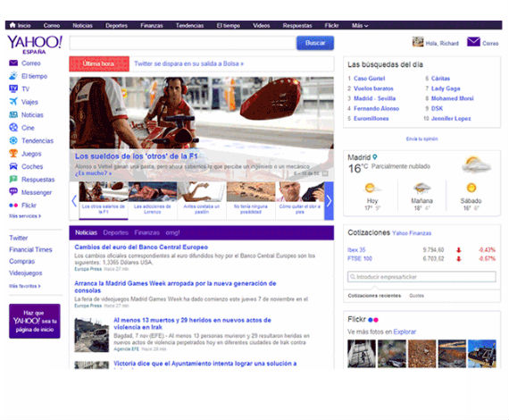Click the Yahoo Finanzas link beside Cotizaciones
Image resolution: width=509 pixels, height=420 pixels.
[x=412, y=233]
